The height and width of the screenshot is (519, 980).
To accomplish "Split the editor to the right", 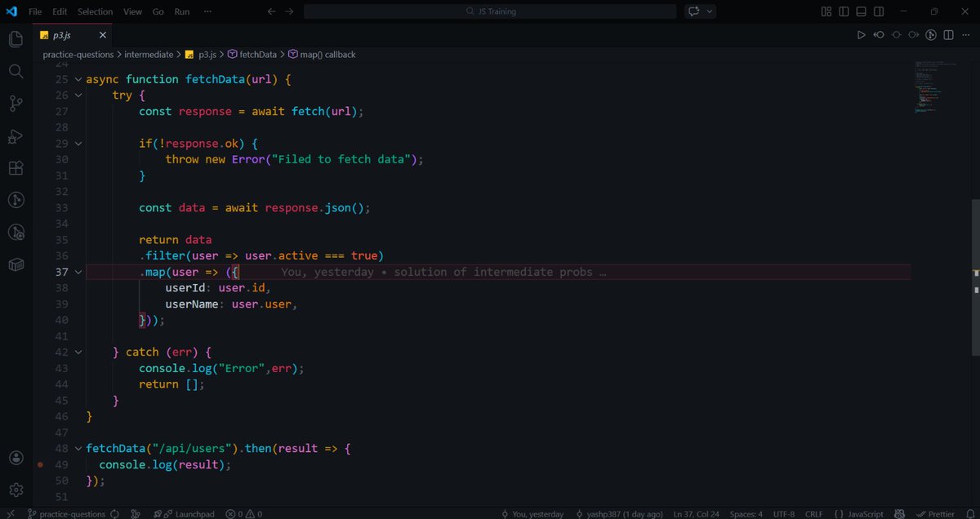I will (x=948, y=35).
